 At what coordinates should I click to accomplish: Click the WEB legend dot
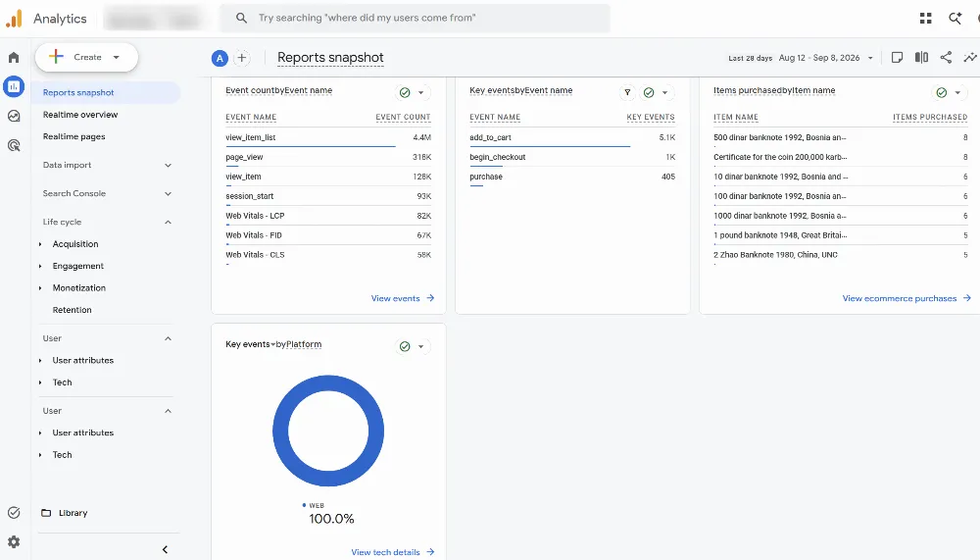pos(305,505)
